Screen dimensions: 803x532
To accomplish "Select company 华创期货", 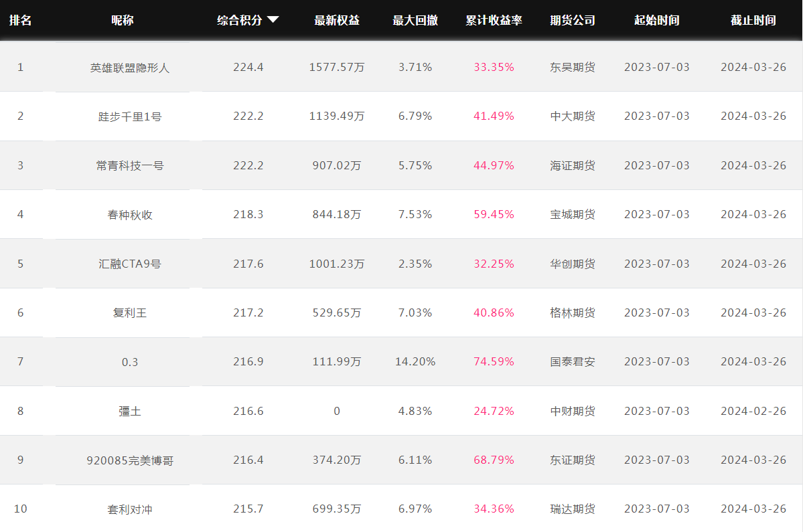I will tap(573, 264).
